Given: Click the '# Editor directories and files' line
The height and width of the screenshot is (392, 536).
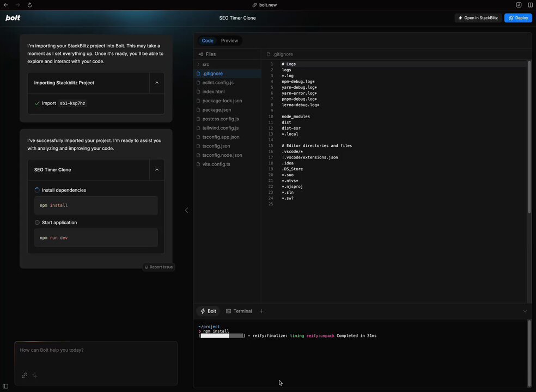Looking at the screenshot, I should (x=316, y=145).
